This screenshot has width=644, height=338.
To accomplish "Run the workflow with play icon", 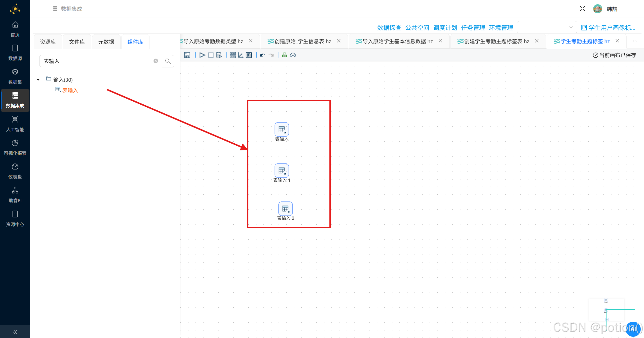I will 202,55.
